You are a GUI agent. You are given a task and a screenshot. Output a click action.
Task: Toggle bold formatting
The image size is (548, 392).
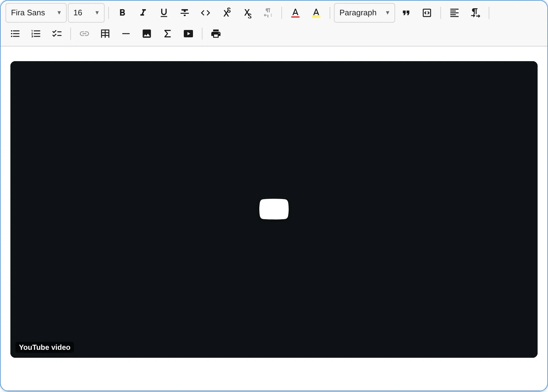pos(122,13)
